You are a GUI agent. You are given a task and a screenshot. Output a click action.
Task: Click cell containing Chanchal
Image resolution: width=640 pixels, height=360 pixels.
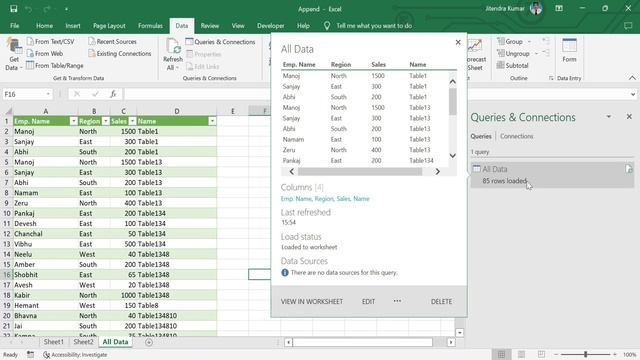click(45, 234)
